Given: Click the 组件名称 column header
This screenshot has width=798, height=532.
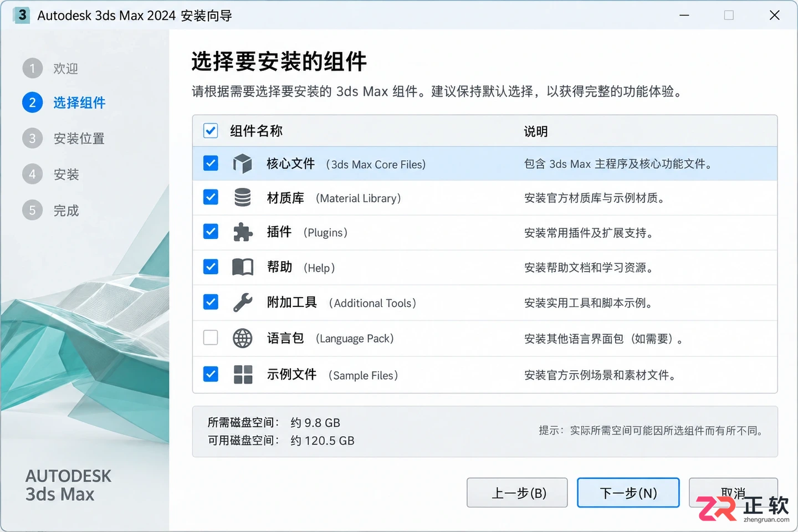Looking at the screenshot, I should (x=256, y=131).
